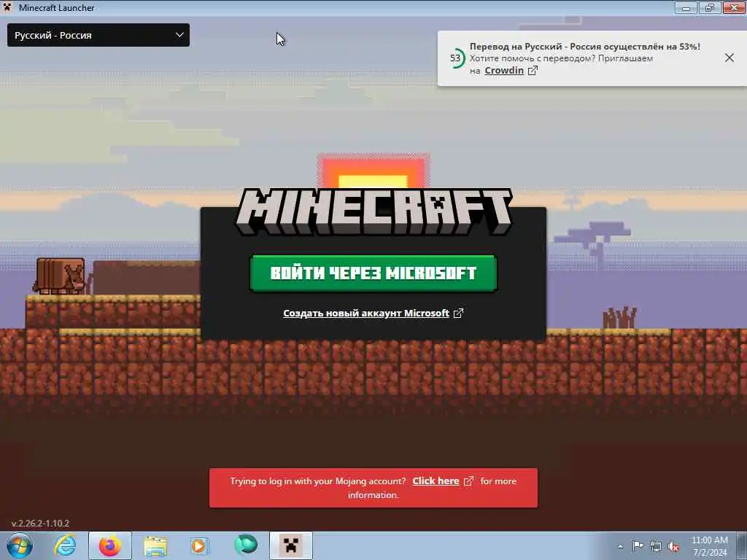The width and height of the screenshot is (747, 560).
Task: Dismiss the translation notification
Action: (729, 58)
